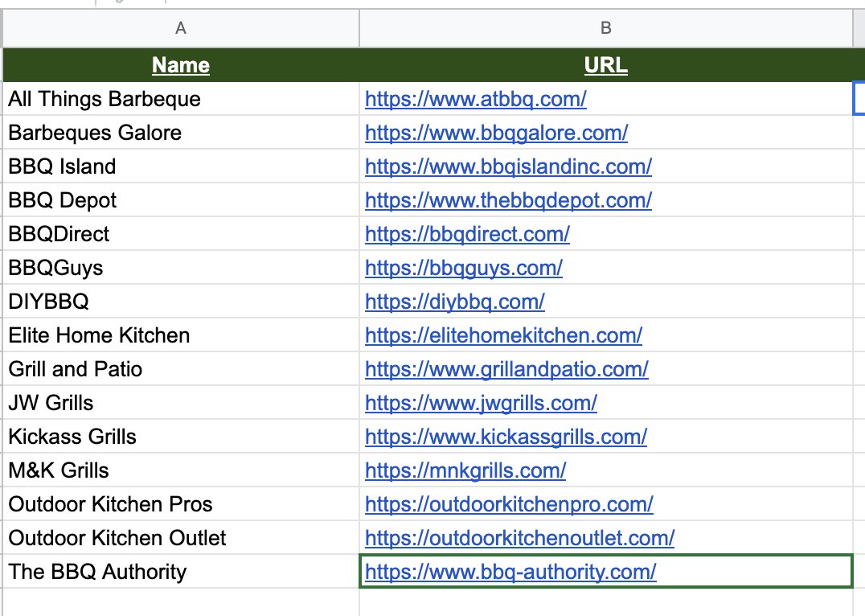Open the bbqislandinc.com link
Image resolution: width=865 pixels, height=616 pixels.
508,166
